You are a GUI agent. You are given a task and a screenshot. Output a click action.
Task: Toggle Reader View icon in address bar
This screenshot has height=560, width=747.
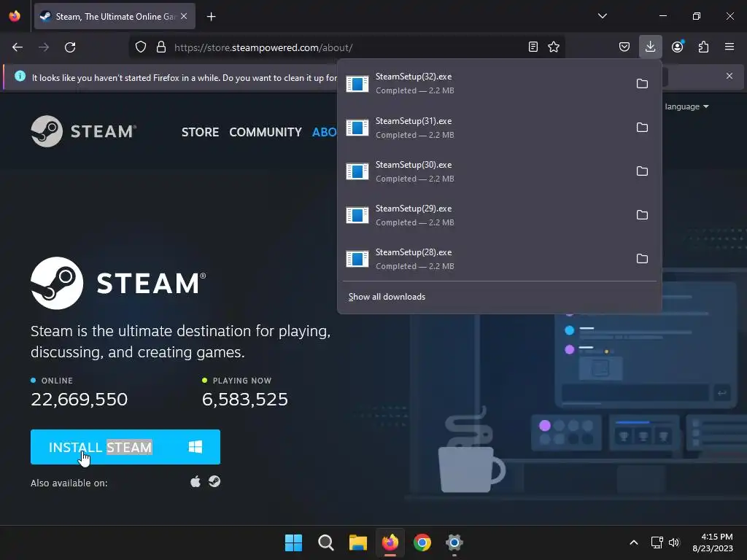click(x=533, y=47)
